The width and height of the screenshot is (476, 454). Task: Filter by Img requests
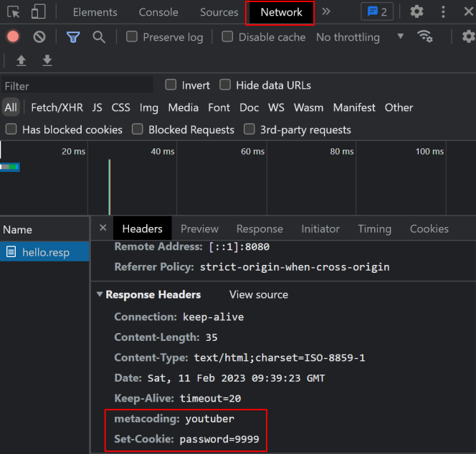[x=149, y=107]
